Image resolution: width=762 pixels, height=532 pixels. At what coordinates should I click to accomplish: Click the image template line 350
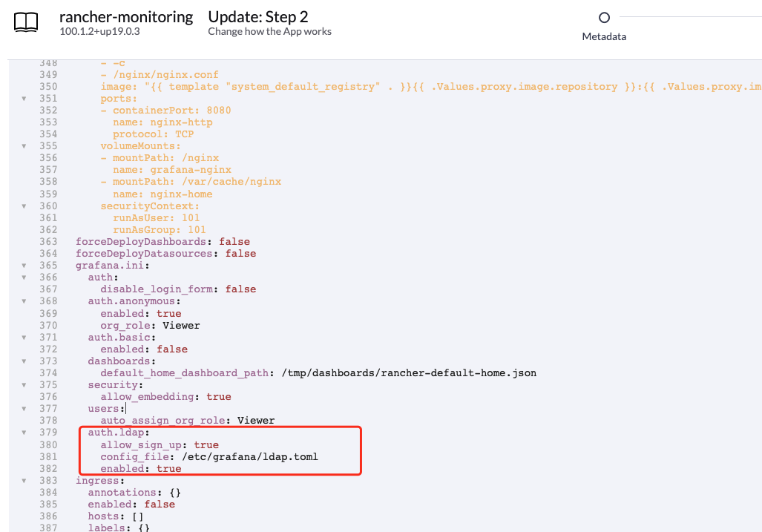[x=430, y=87]
